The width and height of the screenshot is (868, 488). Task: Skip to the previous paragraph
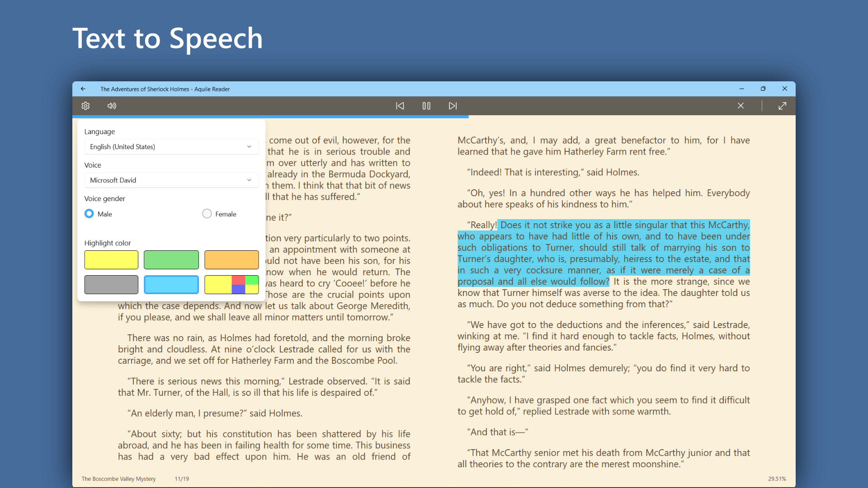coord(400,106)
